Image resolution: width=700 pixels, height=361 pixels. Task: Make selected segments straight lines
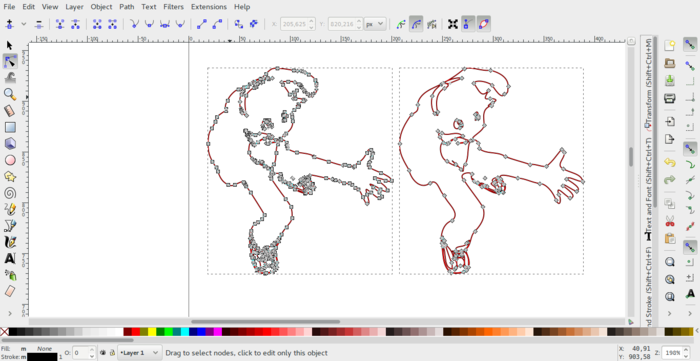click(x=202, y=24)
